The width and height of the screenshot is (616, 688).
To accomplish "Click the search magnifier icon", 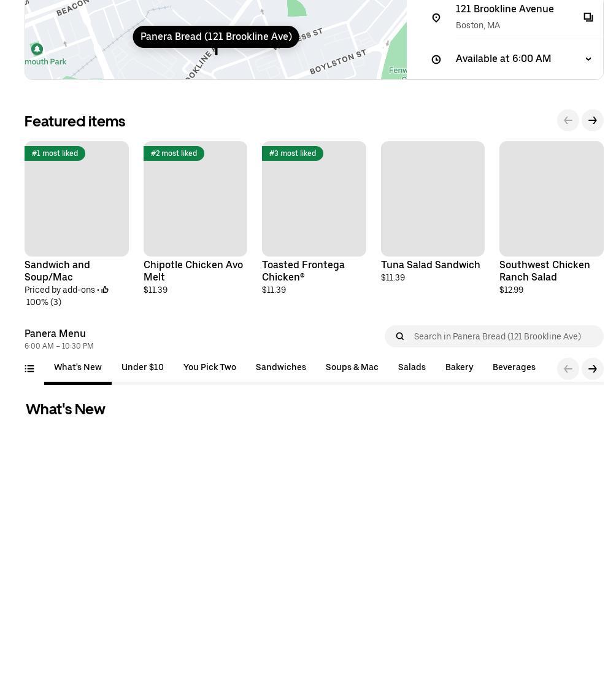I will [399, 336].
